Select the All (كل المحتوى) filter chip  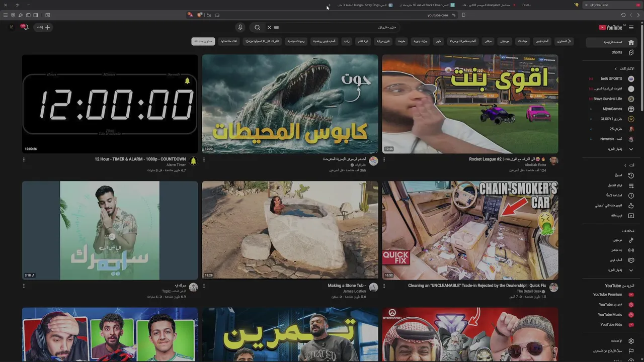(565, 41)
